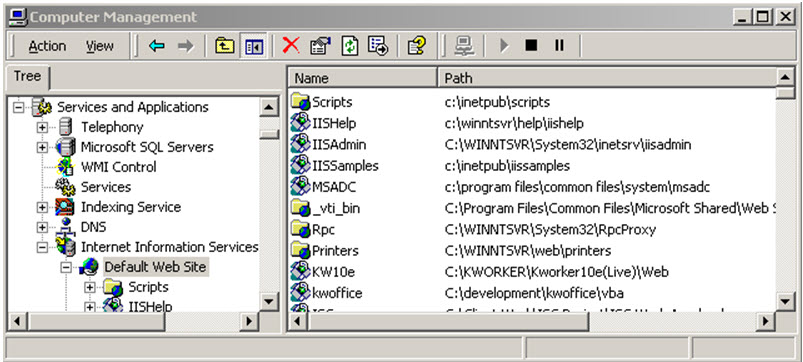The height and width of the screenshot is (362, 803).
Task: Open the Action menu
Action: coord(47,46)
